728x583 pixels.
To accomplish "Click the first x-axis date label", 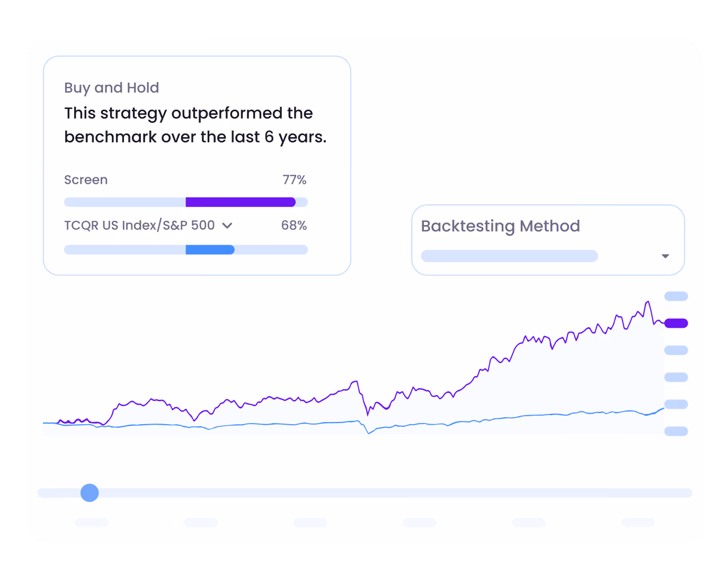I will coord(92,523).
